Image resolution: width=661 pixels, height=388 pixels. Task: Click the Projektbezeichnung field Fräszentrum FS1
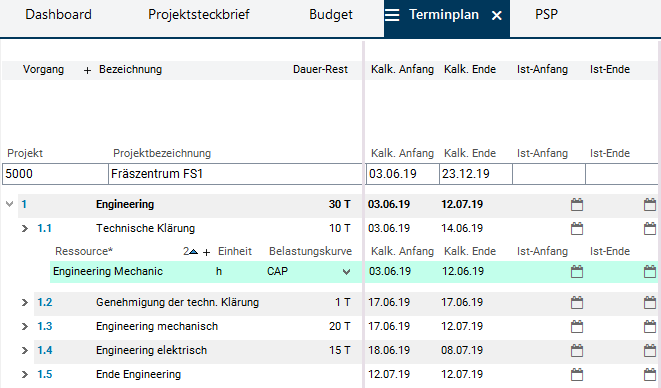tap(235, 174)
